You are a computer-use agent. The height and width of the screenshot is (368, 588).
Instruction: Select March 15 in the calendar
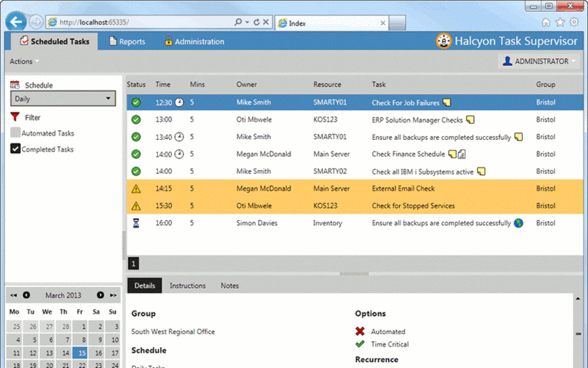tap(80, 352)
